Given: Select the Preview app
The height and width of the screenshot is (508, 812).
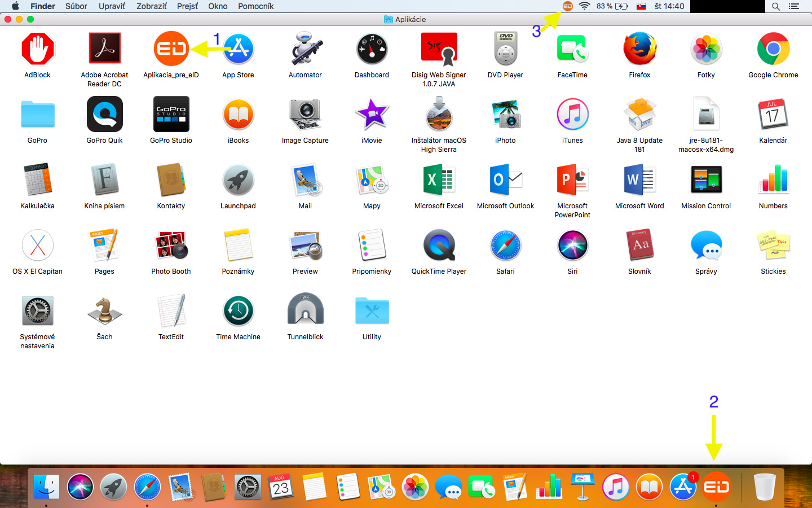Looking at the screenshot, I should pos(305,246).
